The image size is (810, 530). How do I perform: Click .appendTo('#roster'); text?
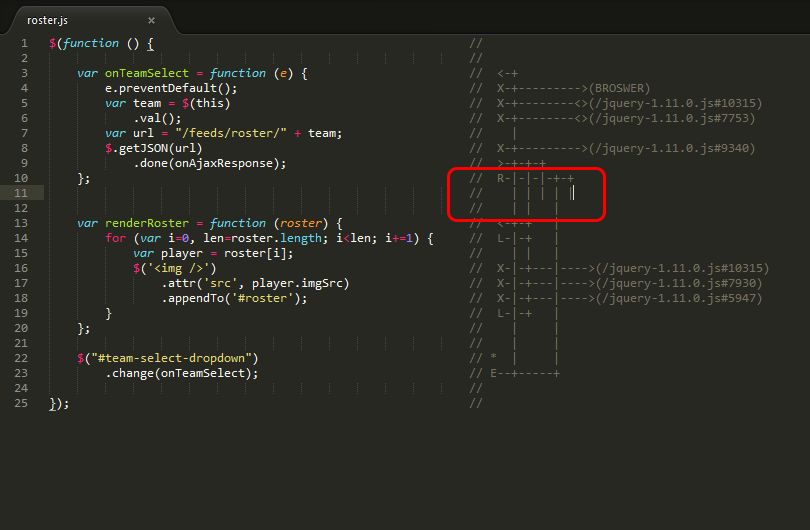coord(235,298)
